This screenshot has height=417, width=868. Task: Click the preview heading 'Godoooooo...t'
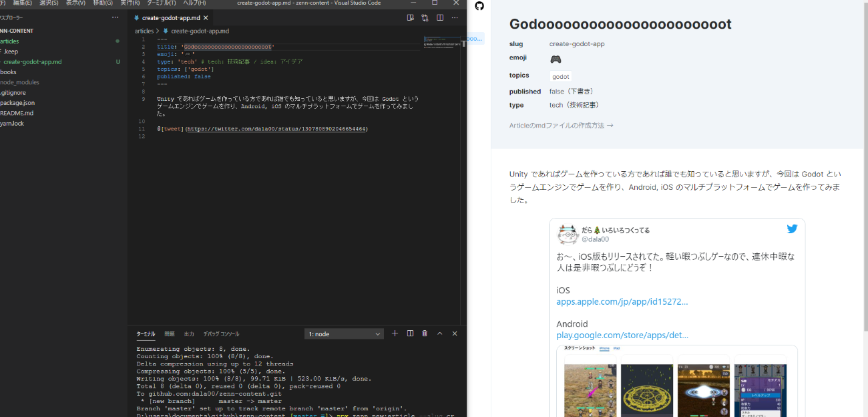pos(620,24)
